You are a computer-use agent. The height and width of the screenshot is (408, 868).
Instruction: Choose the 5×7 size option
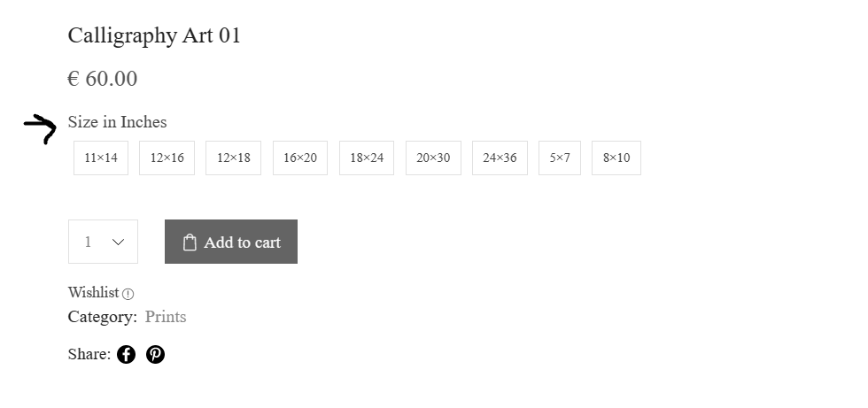click(560, 158)
